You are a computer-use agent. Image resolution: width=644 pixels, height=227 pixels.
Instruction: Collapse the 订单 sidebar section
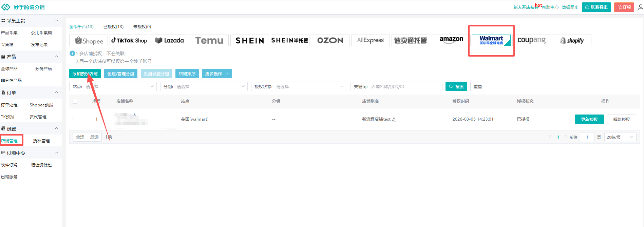57,92
